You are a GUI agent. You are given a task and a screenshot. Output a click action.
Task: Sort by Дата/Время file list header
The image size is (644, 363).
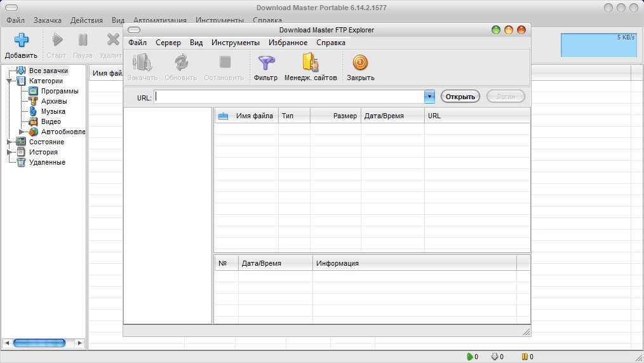pos(392,116)
